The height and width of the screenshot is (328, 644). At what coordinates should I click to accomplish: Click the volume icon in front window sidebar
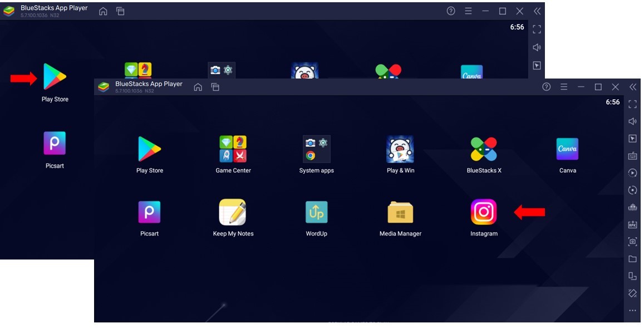pos(632,121)
